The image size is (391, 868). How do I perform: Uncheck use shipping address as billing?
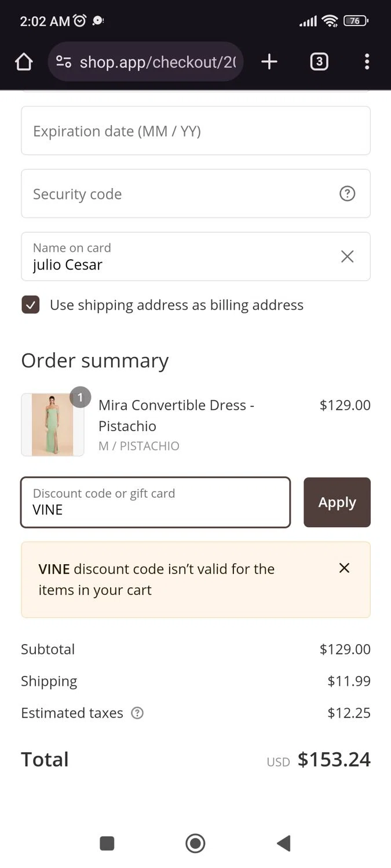pos(31,305)
